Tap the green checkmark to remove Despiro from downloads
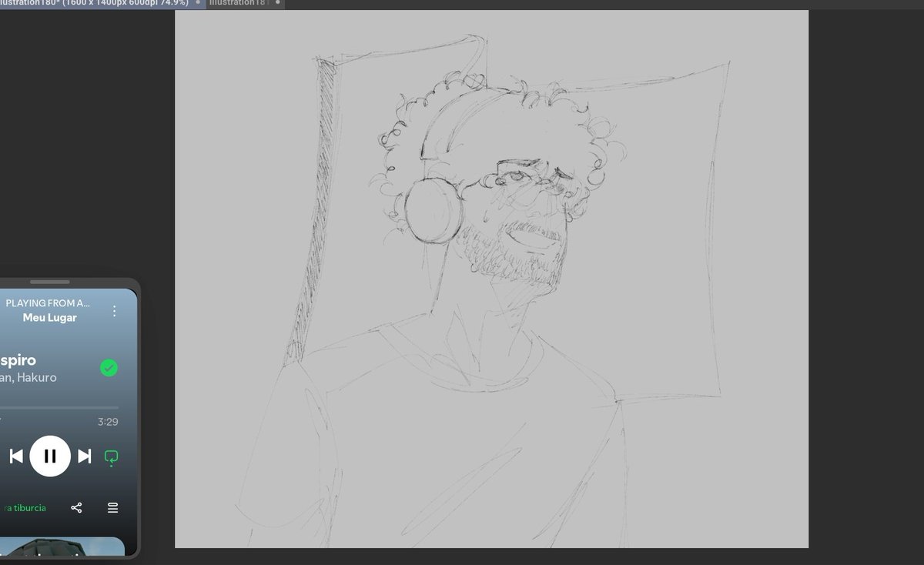The width and height of the screenshot is (924, 565). coord(109,368)
